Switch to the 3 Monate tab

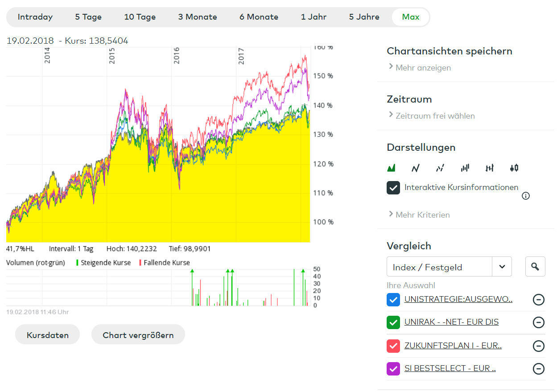tap(198, 17)
